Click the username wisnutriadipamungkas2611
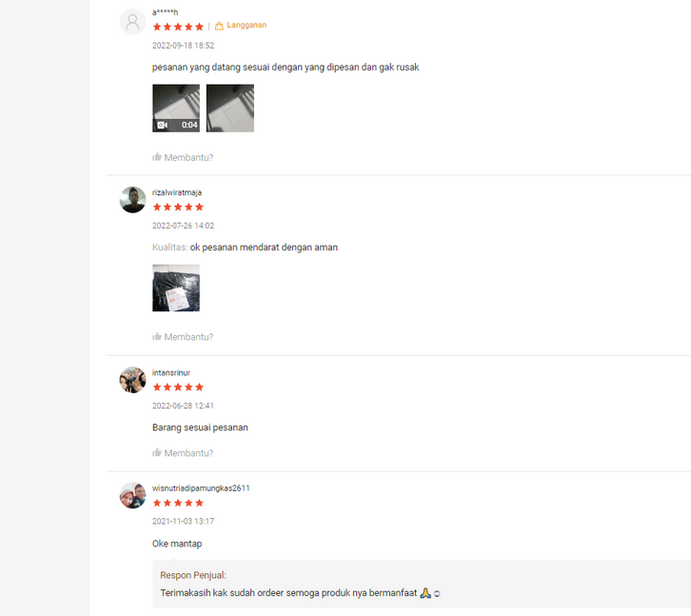 [x=201, y=488]
